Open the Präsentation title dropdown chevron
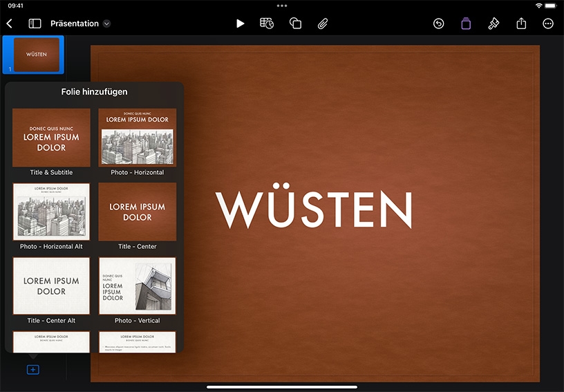Viewport: 564px width, 392px height. (106, 24)
